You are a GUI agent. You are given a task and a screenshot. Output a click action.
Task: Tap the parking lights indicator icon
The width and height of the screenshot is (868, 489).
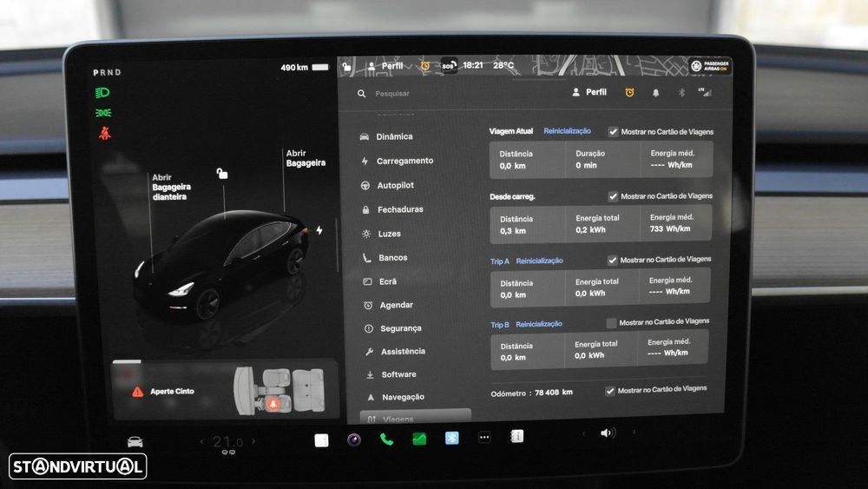(103, 112)
